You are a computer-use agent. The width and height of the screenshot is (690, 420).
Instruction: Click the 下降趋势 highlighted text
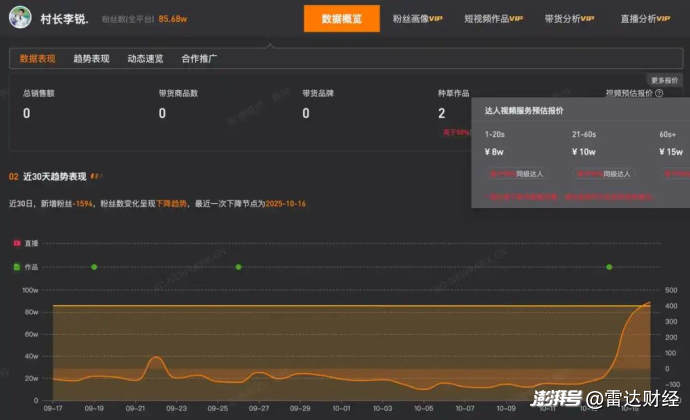click(x=171, y=203)
